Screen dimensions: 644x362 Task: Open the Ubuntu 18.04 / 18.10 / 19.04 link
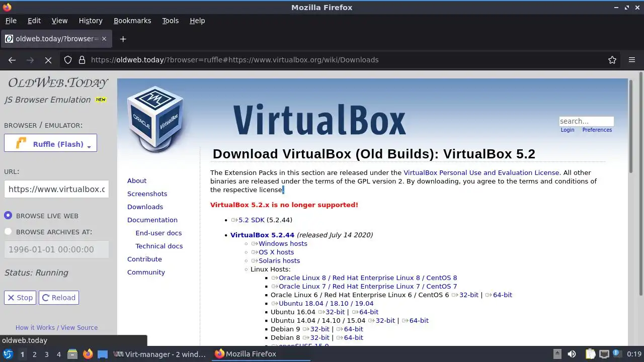326,303
